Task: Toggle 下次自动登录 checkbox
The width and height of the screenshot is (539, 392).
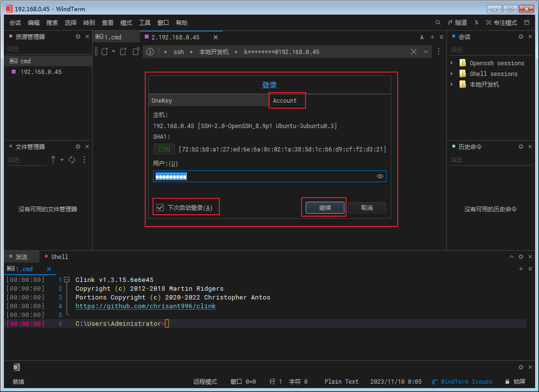Action: tap(160, 208)
